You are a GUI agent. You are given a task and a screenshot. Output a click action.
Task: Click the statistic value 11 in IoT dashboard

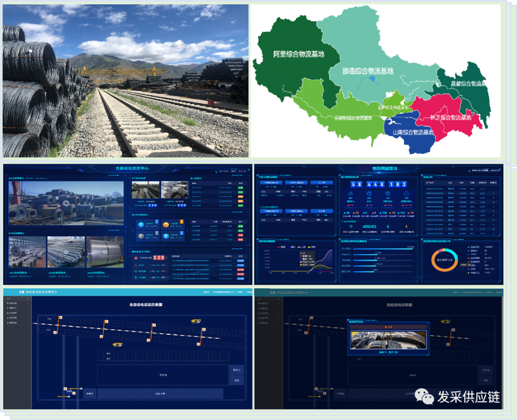tap(351, 227)
